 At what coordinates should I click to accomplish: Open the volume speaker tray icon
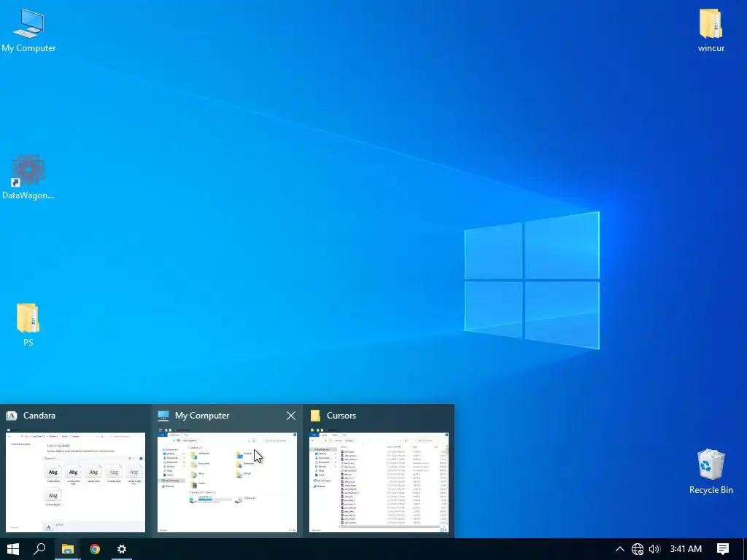tap(654, 549)
